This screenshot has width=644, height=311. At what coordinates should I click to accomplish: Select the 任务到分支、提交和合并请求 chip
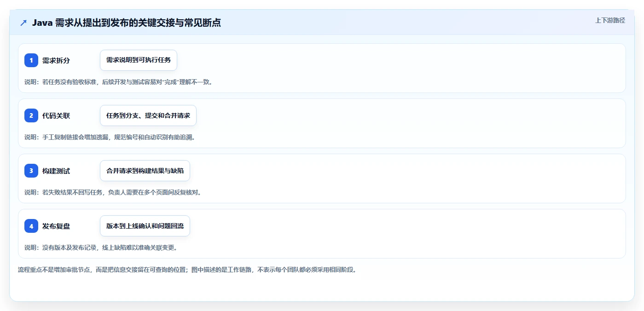pos(148,115)
